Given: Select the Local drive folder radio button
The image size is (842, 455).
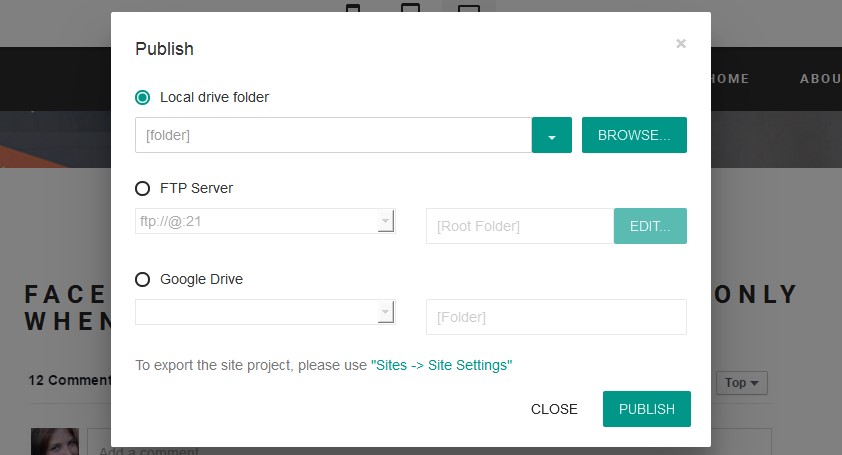Looking at the screenshot, I should pyautogui.click(x=142, y=97).
